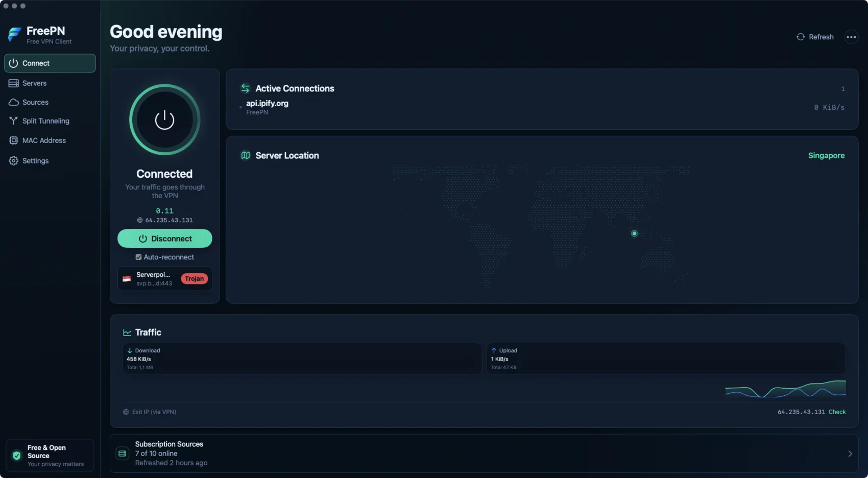The width and height of the screenshot is (868, 478).
Task: Open Split Tunneling section
Action: coord(50,121)
